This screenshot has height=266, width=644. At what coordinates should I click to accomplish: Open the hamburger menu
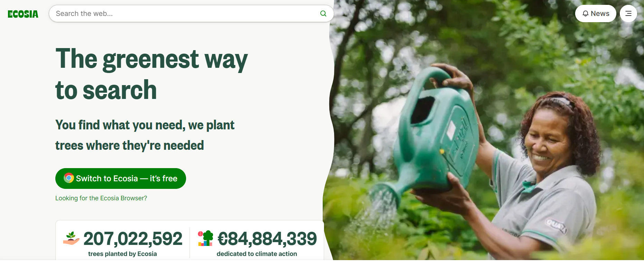628,13
